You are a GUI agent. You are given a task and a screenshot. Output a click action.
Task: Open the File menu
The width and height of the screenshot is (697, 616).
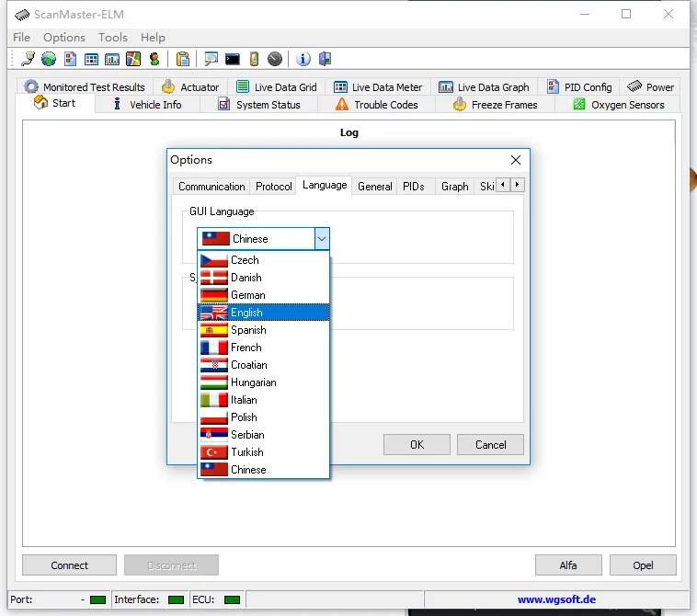[x=21, y=38]
